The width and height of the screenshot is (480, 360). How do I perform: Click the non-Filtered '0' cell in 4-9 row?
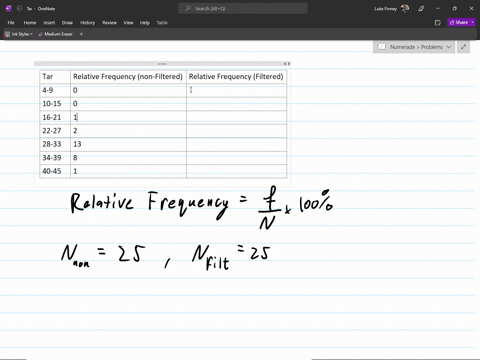click(x=128, y=90)
